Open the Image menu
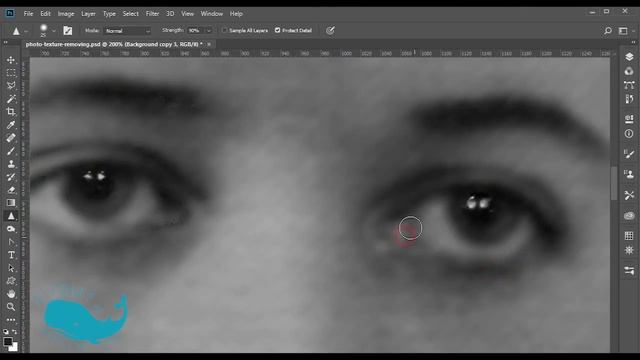 pyautogui.click(x=66, y=13)
